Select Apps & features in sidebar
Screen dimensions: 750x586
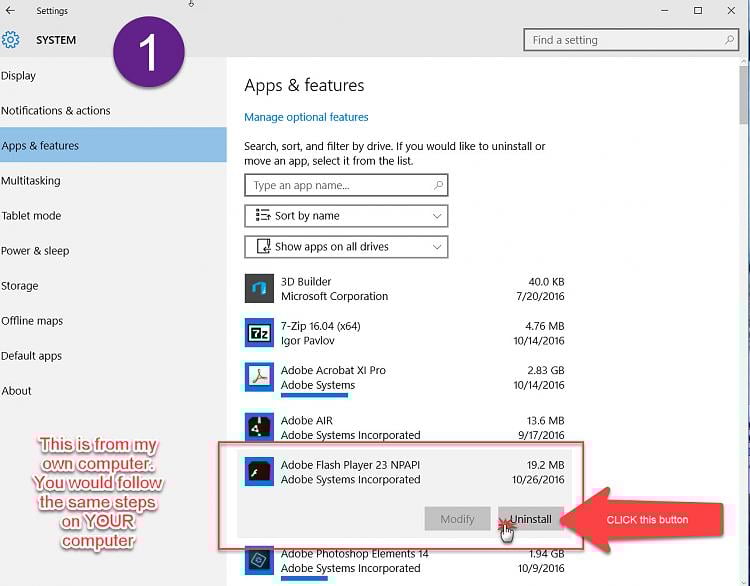click(113, 145)
